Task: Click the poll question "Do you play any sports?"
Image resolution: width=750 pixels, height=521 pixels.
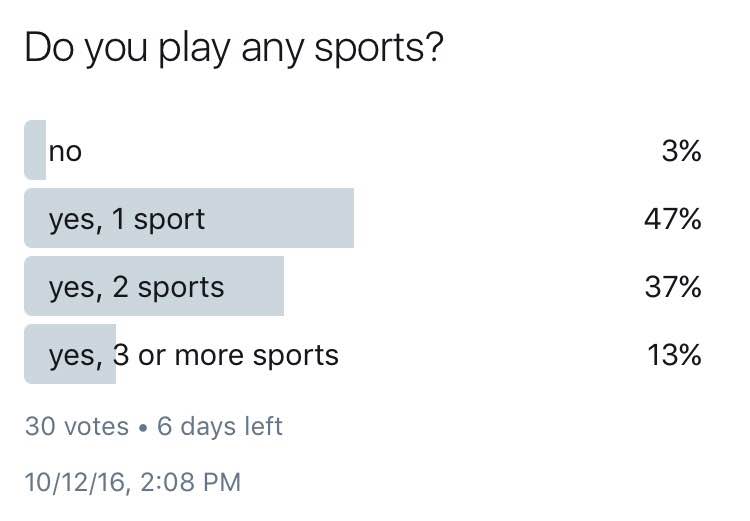Action: pyautogui.click(x=233, y=49)
